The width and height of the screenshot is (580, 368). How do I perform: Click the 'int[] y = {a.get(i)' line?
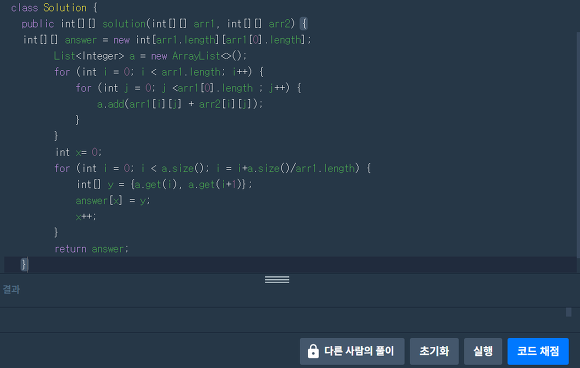coord(164,184)
